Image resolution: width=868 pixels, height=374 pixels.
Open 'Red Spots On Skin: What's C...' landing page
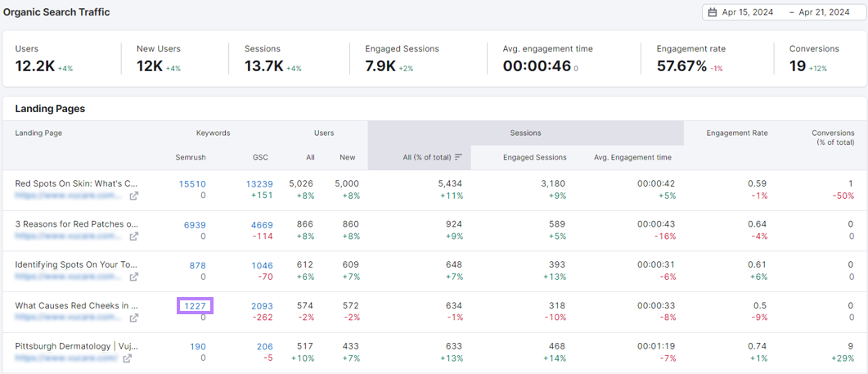click(76, 183)
